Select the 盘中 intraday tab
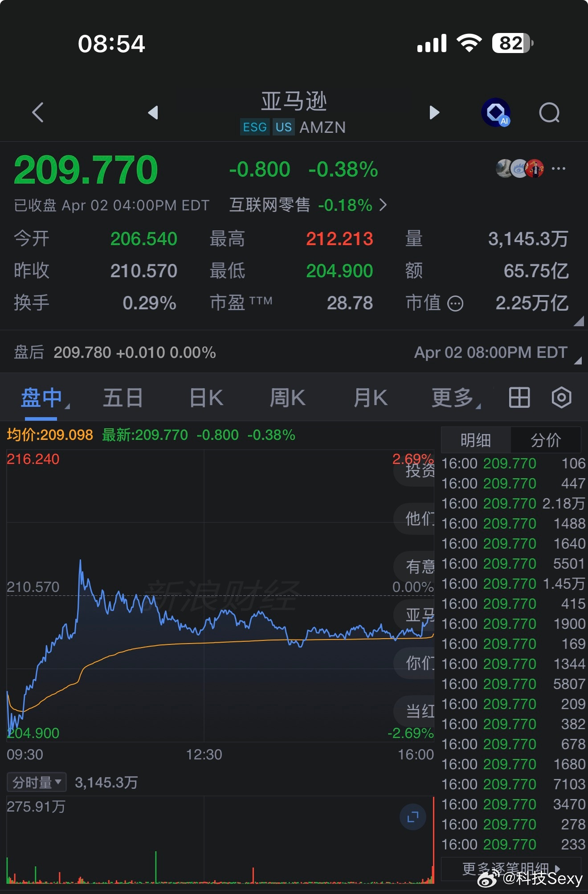This screenshot has width=588, height=894. 41,398
